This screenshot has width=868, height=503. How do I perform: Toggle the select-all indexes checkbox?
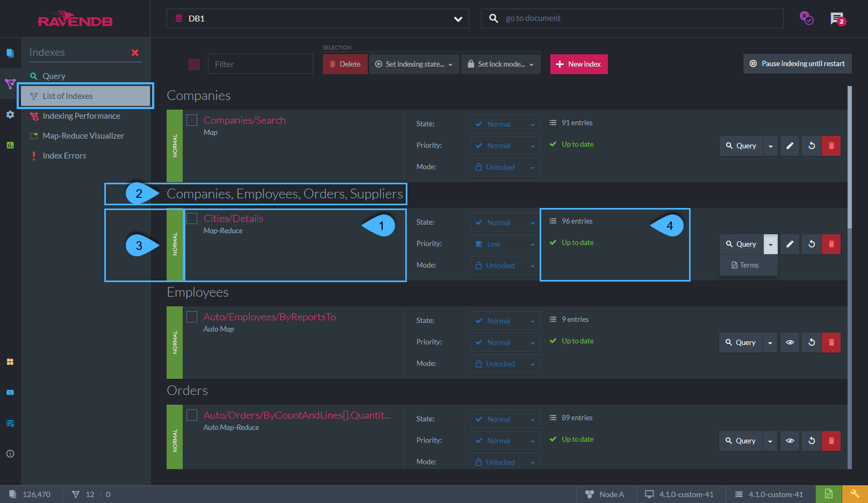(x=194, y=64)
